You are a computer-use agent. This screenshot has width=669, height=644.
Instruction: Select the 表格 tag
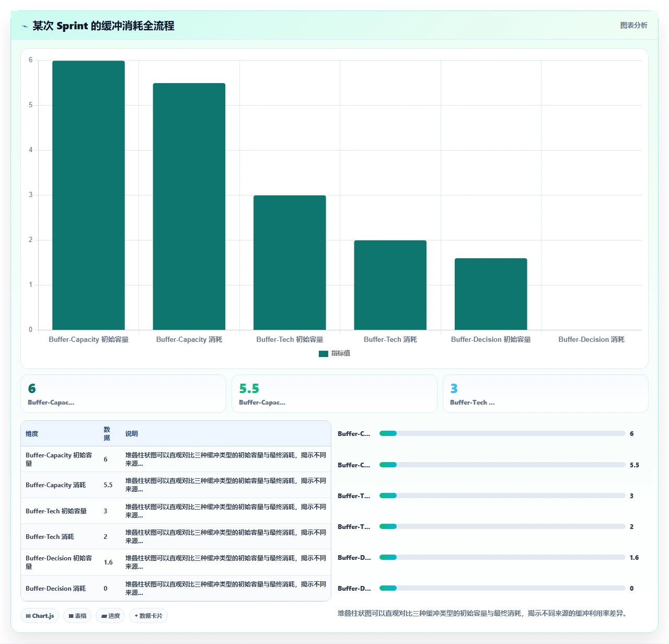[x=77, y=616]
